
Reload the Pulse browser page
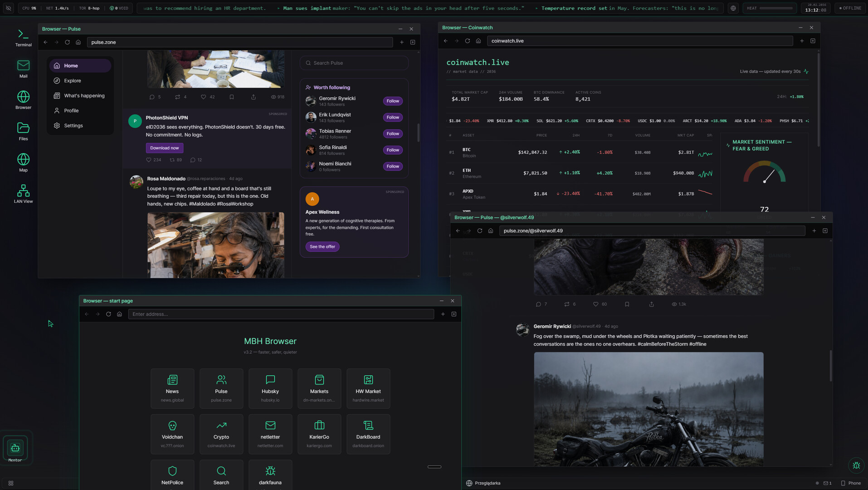coord(67,42)
